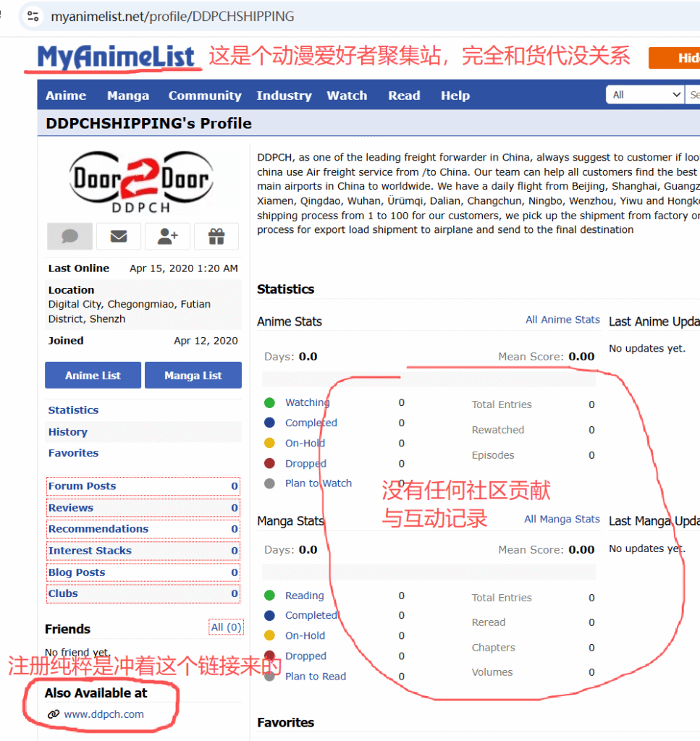Click the manga On-Hold status link
The image size is (700, 741).
click(305, 635)
